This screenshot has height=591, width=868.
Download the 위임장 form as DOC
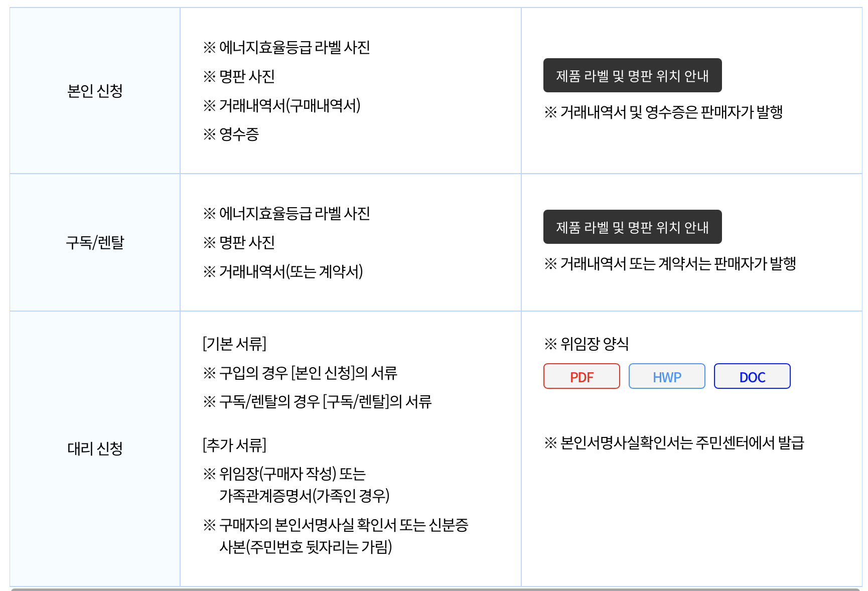click(x=752, y=377)
